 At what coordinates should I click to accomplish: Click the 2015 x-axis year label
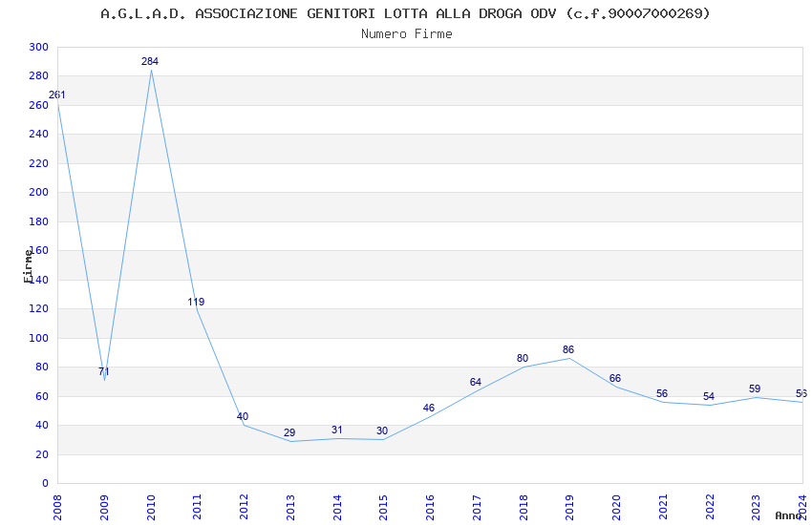tap(384, 507)
